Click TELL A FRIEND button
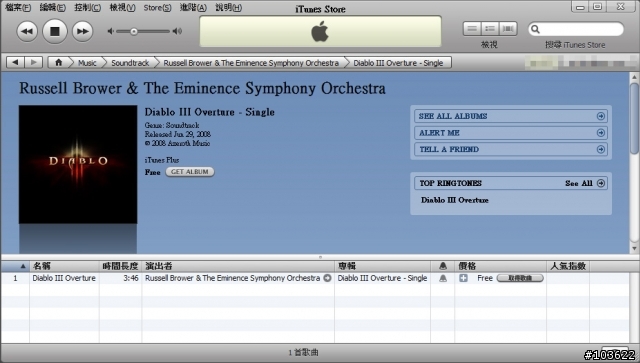Screen dimensions: 640x363 [x=511, y=149]
